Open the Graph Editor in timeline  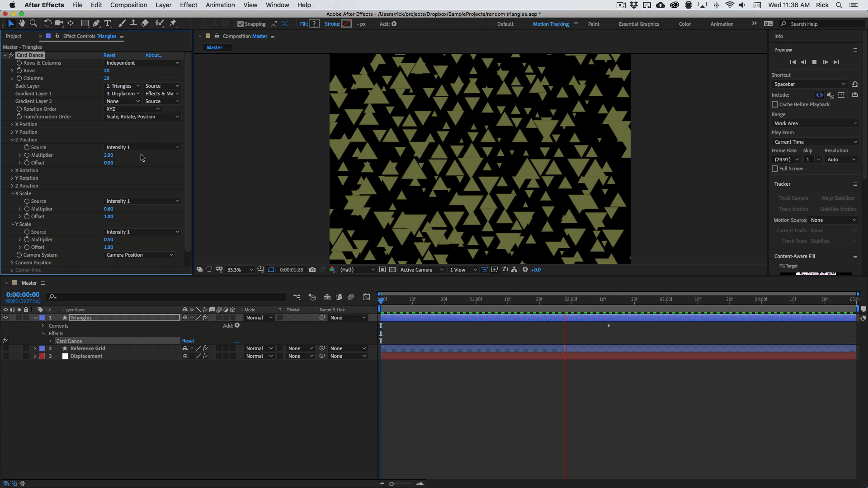(366, 297)
